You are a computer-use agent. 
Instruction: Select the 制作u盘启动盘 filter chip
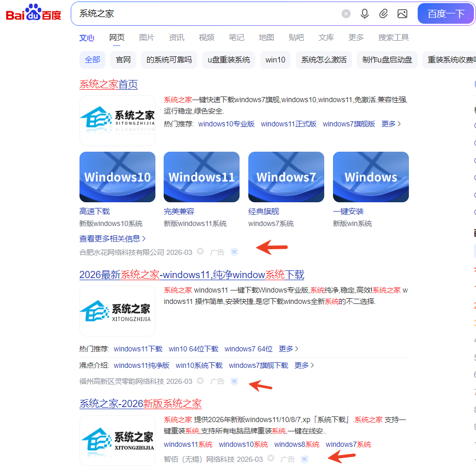387,60
